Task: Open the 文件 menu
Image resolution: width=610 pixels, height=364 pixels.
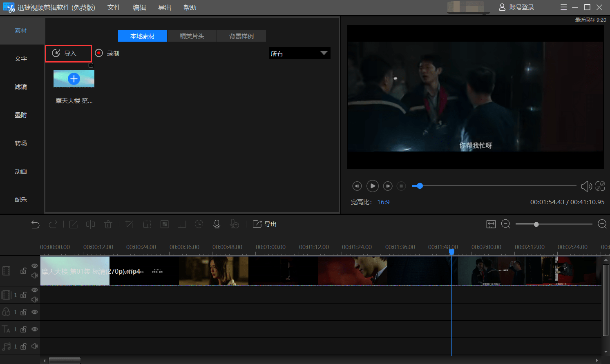Action: (x=114, y=8)
